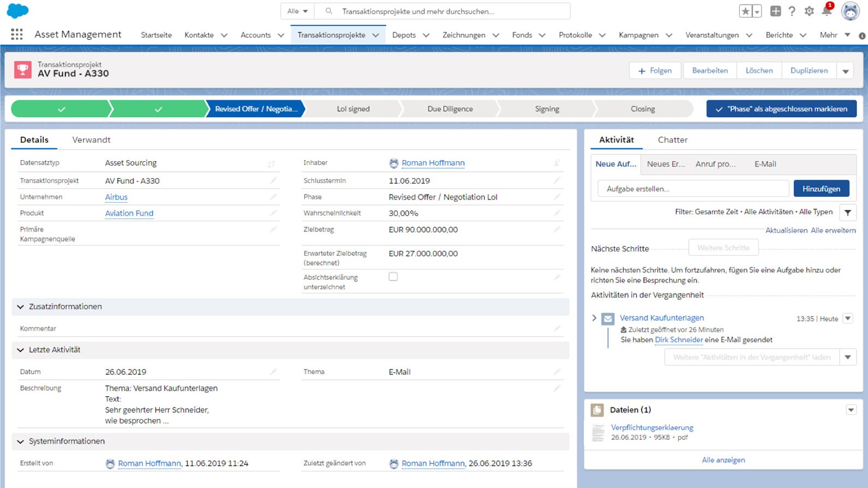Image resolution: width=868 pixels, height=488 pixels.
Task: Focus the global search field
Action: point(442,11)
